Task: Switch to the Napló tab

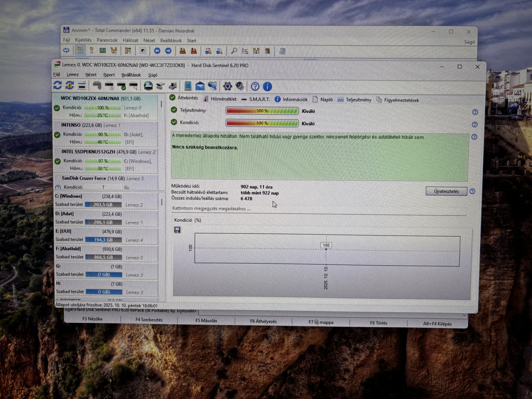Action: click(323, 100)
